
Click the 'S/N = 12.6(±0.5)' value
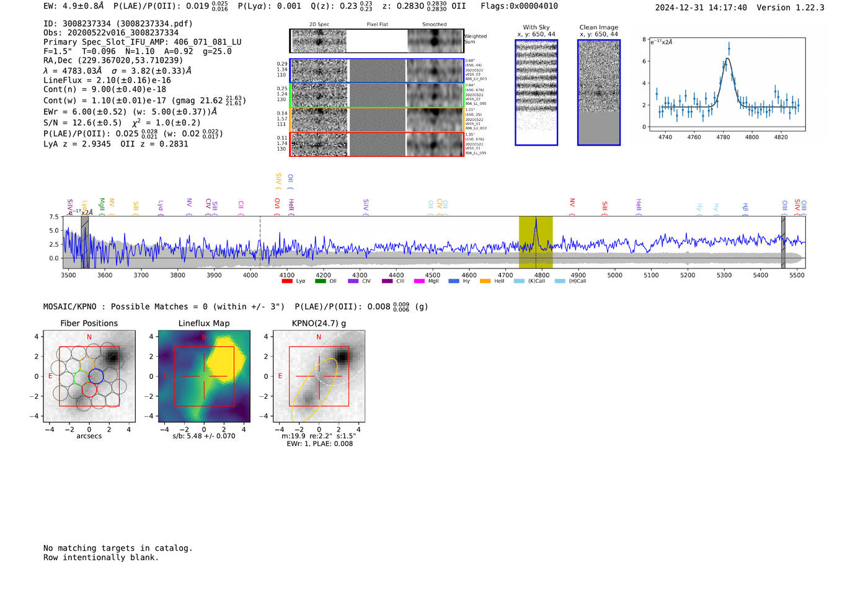click(82, 123)
